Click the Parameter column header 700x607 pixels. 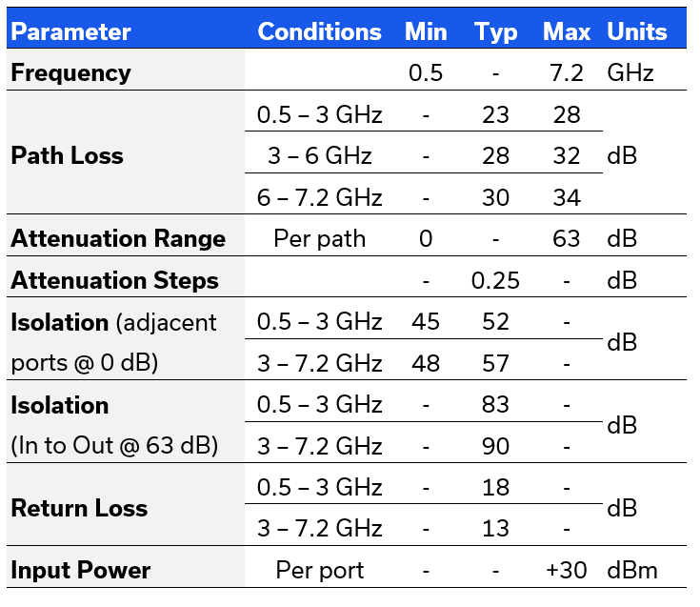tap(70, 31)
